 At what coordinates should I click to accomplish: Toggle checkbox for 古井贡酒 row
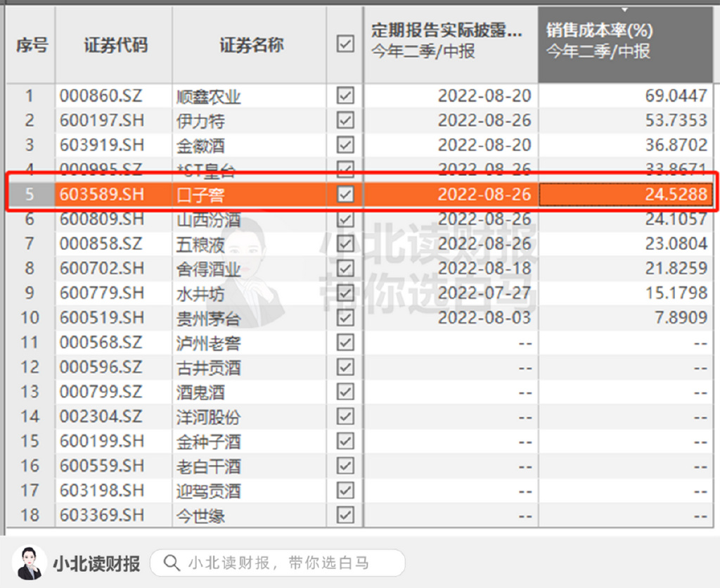pyautogui.click(x=345, y=367)
